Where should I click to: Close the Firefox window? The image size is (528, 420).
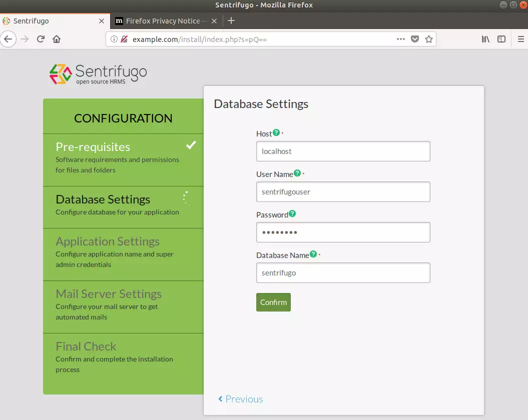(523, 4)
